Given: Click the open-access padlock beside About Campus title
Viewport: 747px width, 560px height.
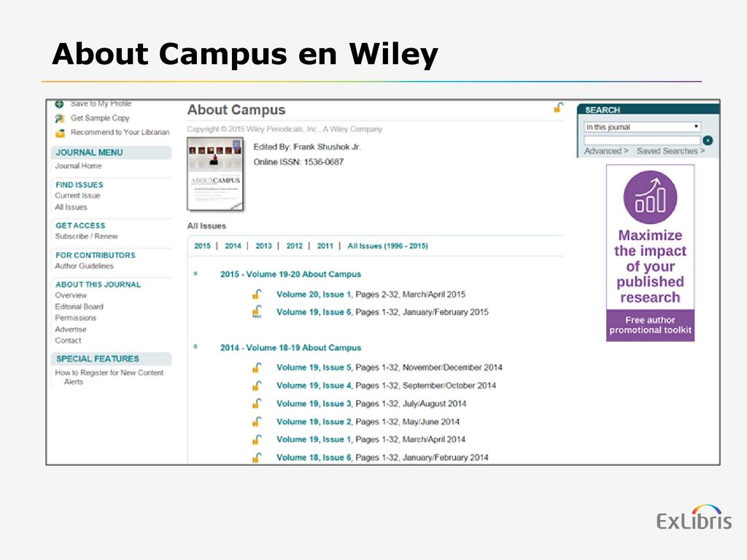Looking at the screenshot, I should 558,108.
